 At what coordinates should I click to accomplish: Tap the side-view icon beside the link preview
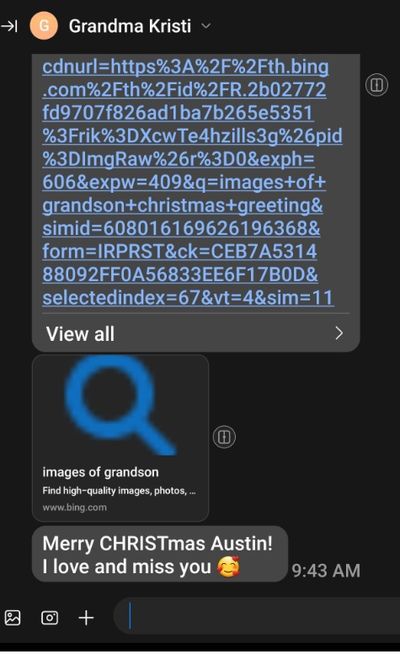coord(224,437)
